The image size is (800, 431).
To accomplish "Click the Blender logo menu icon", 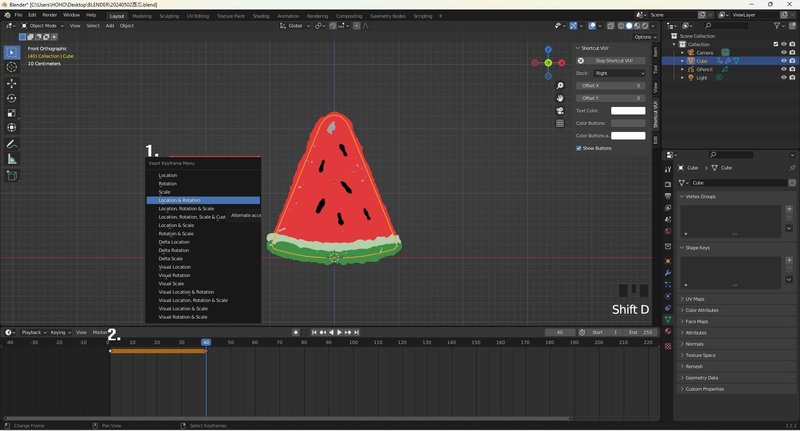I will coord(7,15).
